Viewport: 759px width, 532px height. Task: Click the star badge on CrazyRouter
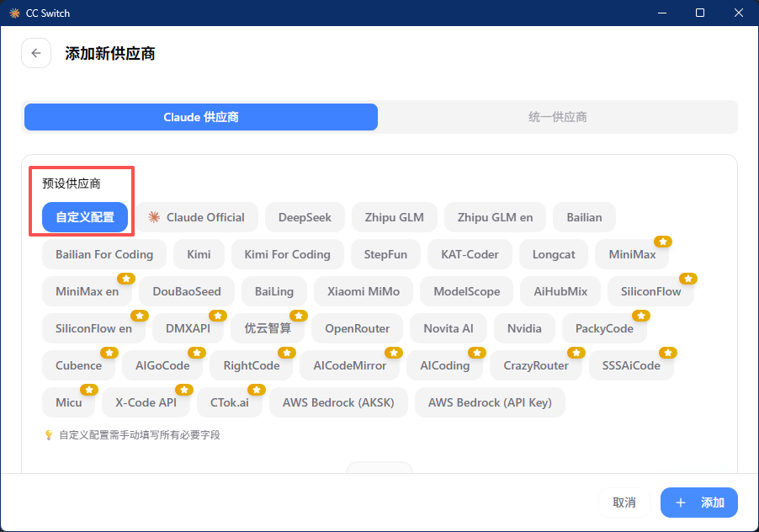click(576, 353)
